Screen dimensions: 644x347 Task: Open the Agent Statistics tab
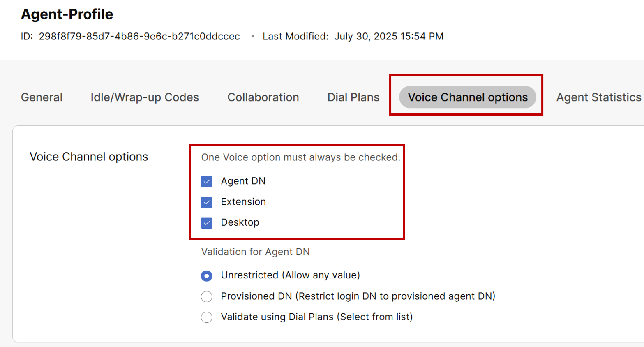[x=598, y=97]
